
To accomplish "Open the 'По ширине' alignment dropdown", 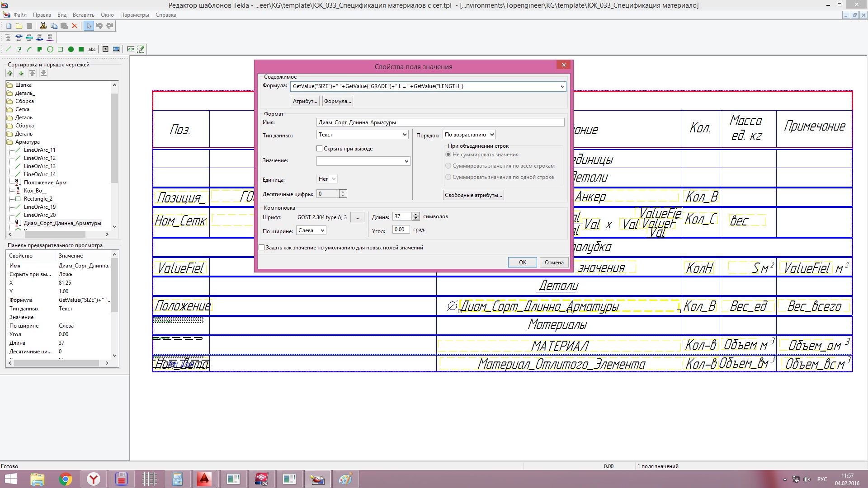I will (x=311, y=230).
